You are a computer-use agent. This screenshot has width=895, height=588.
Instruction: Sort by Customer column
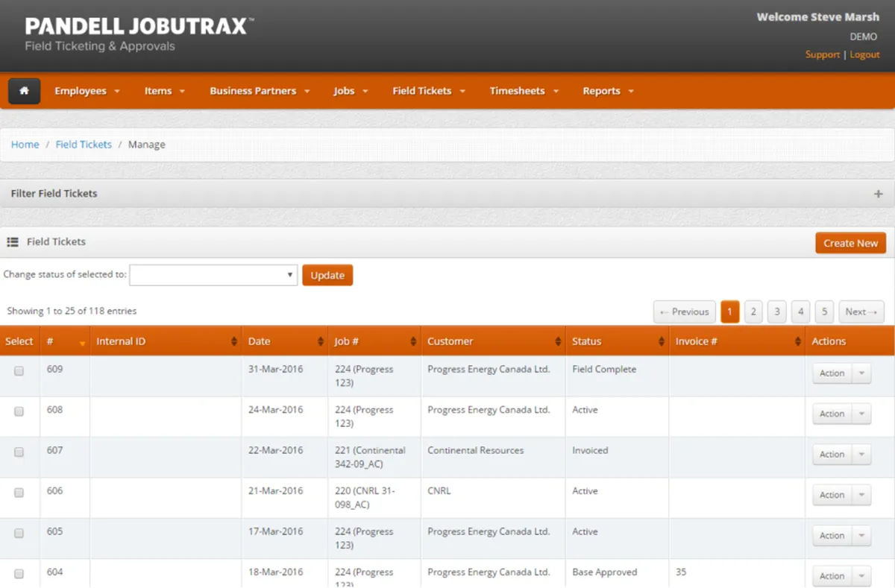[x=493, y=341]
